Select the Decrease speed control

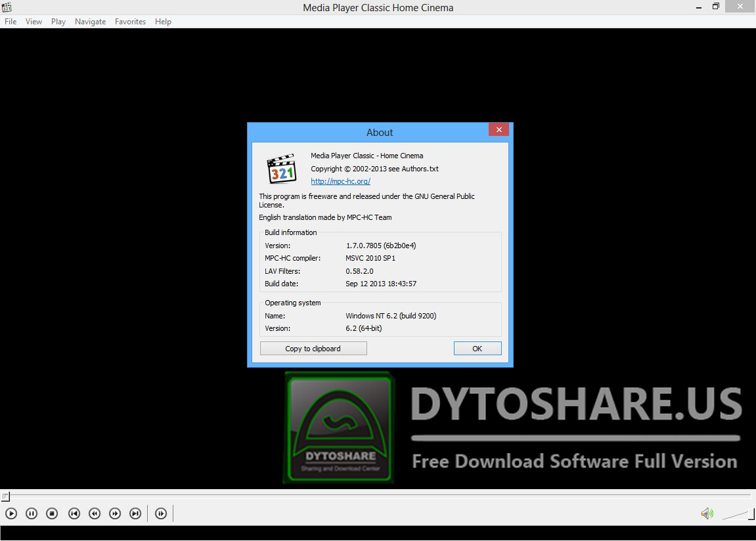pos(94,513)
